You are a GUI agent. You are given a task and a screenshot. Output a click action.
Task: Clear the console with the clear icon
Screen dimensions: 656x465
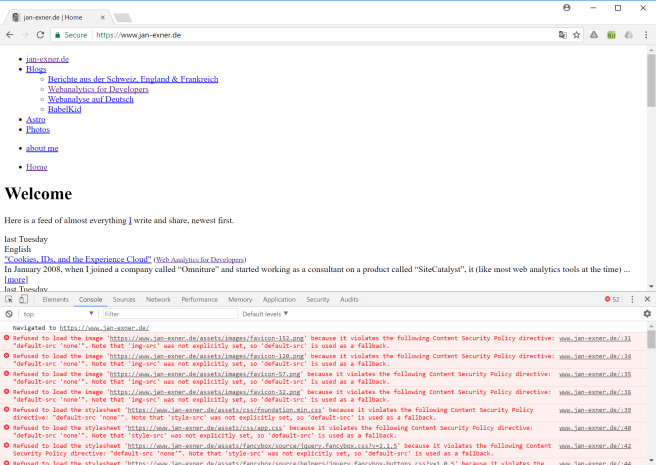click(9, 314)
